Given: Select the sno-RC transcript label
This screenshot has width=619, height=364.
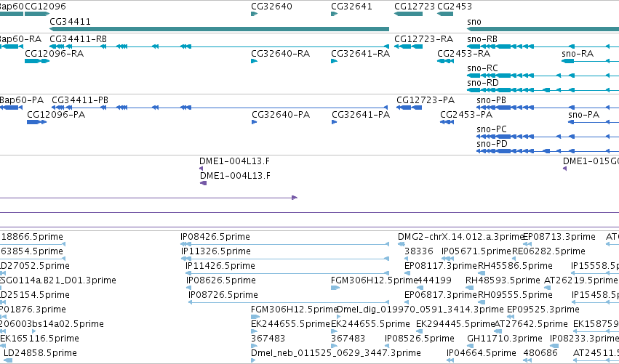Looking at the screenshot, I should (x=482, y=68).
